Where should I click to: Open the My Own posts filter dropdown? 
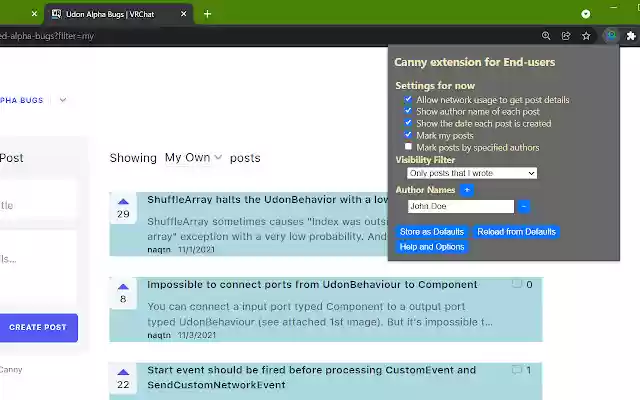193,158
